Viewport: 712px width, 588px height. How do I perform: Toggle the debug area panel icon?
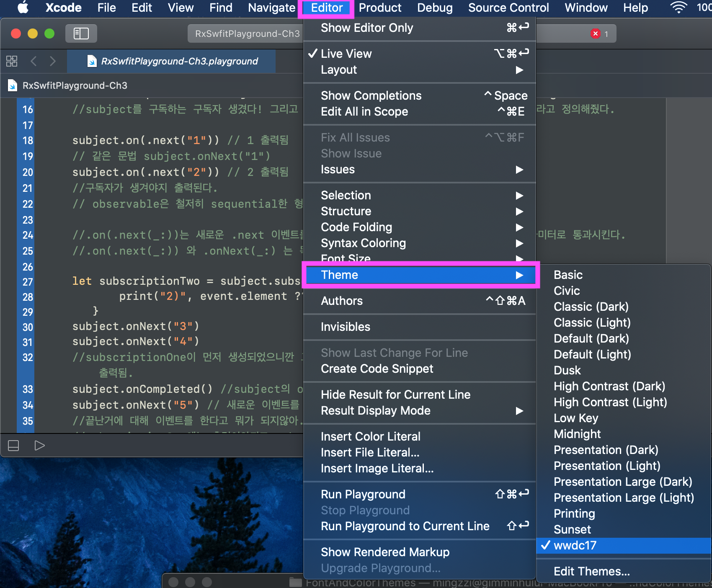tap(13, 446)
